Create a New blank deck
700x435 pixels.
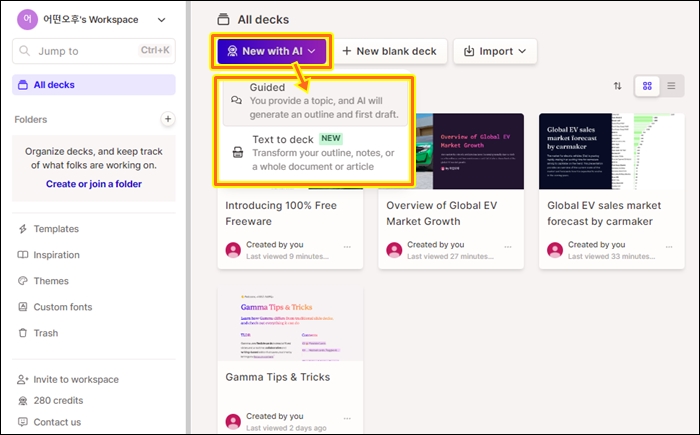[x=390, y=51]
